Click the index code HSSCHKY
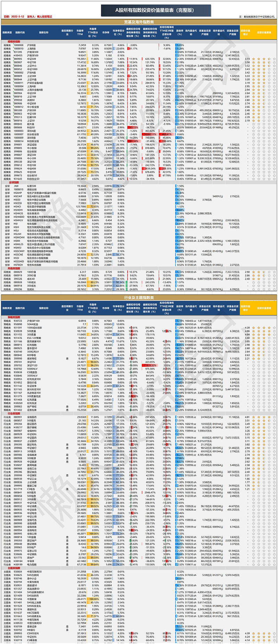The height and width of the screenshot is (644, 278). (19, 251)
